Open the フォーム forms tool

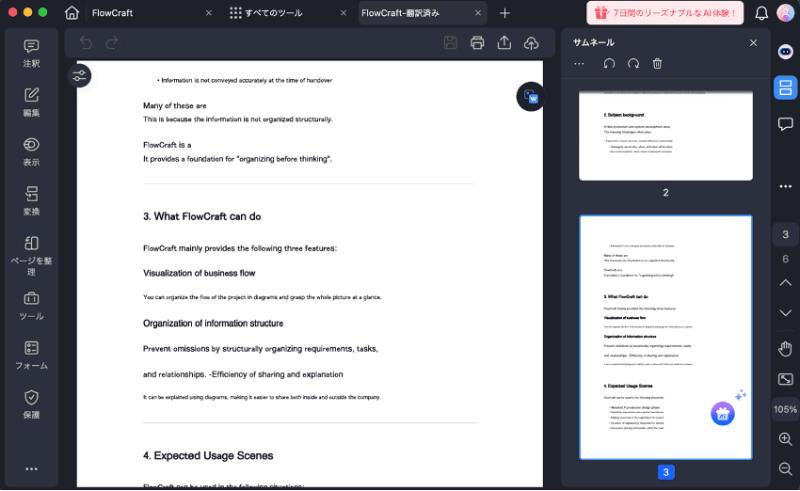pyautogui.click(x=31, y=355)
